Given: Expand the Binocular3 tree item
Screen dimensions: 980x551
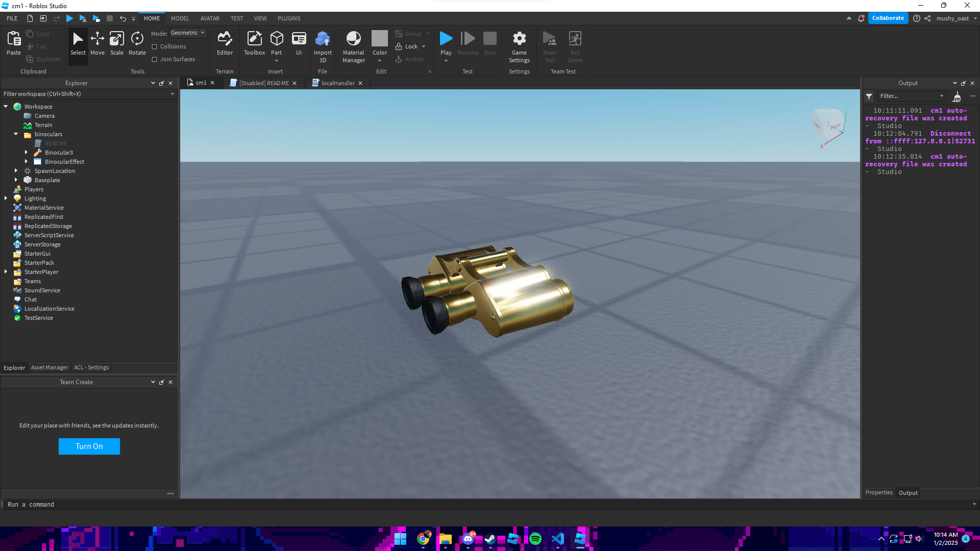Looking at the screenshot, I should [x=27, y=153].
